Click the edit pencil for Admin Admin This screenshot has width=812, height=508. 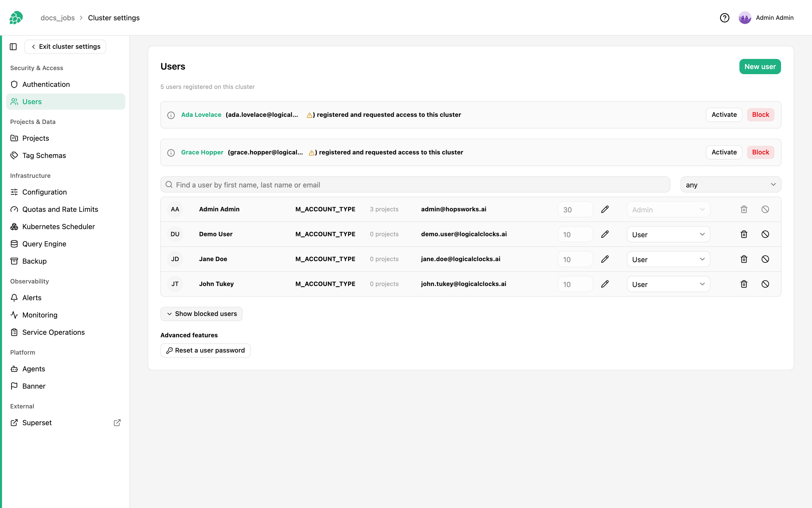click(605, 209)
